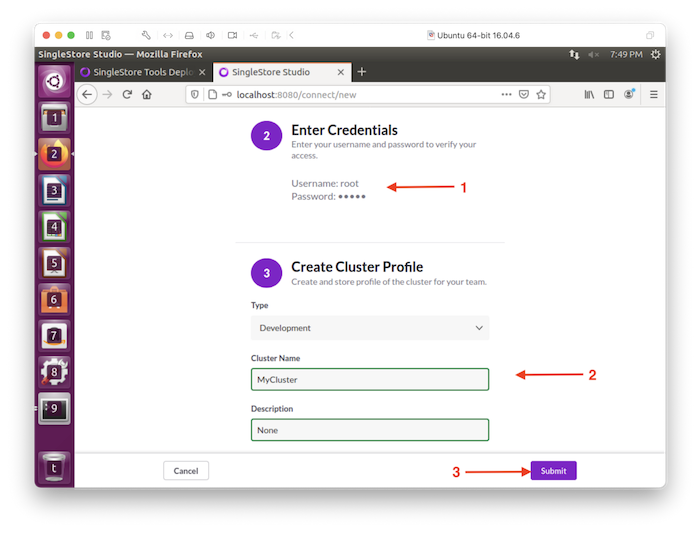Image resolution: width=700 pixels, height=533 pixels.
Task: Open Ubuntu Software launcher icon 6
Action: (54, 300)
